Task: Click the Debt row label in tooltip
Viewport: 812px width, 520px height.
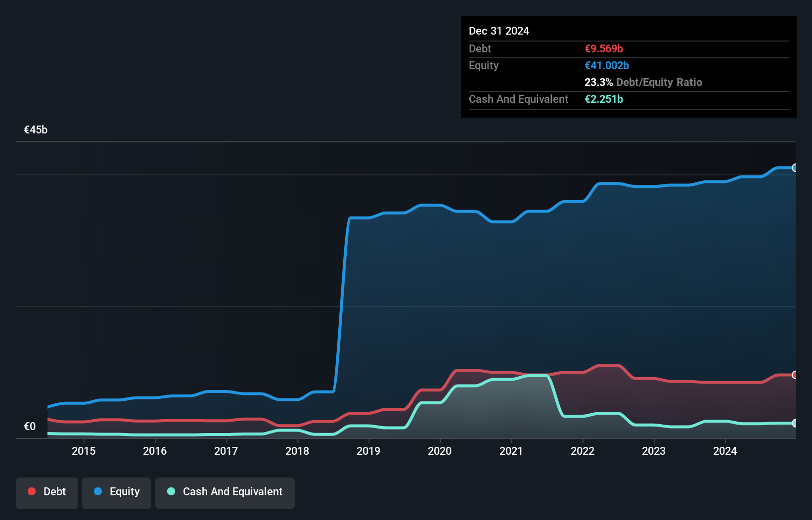Action: [480, 49]
